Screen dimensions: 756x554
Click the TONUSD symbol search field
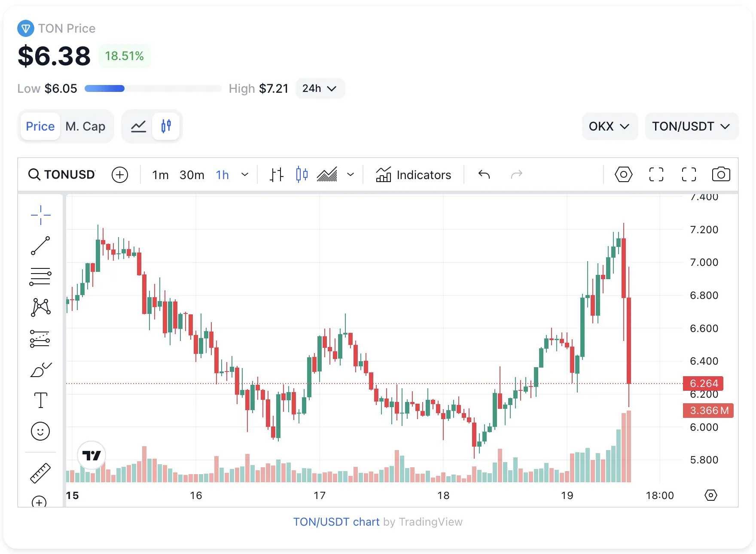pyautogui.click(x=62, y=175)
